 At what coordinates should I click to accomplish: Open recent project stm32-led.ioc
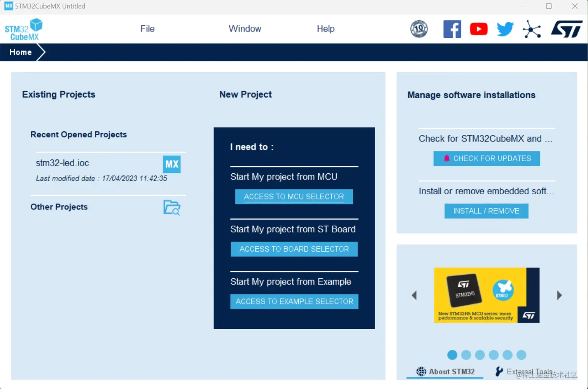coord(62,163)
